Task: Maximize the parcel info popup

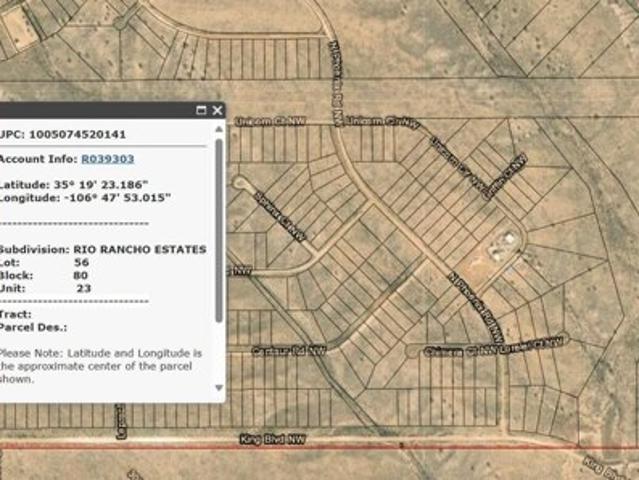Action: point(201,110)
